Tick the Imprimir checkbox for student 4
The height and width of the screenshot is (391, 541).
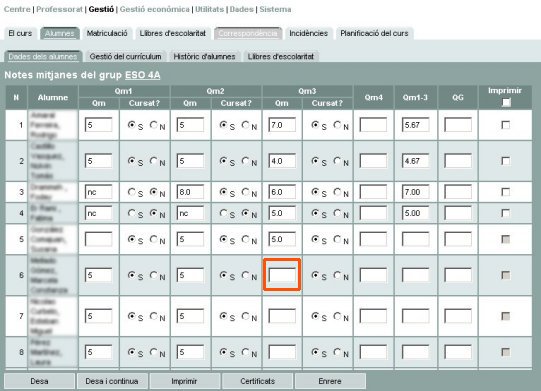coord(505,213)
